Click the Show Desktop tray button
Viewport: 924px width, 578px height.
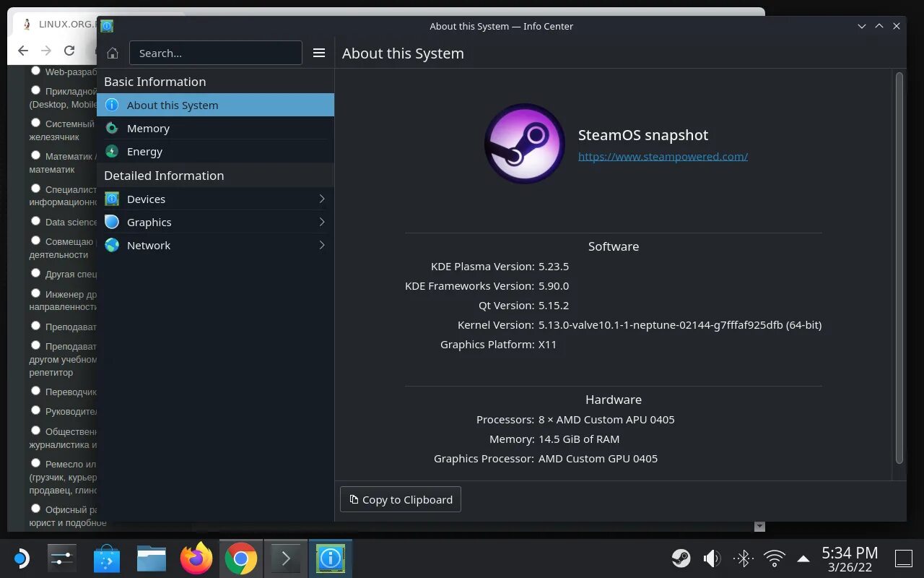(904, 558)
